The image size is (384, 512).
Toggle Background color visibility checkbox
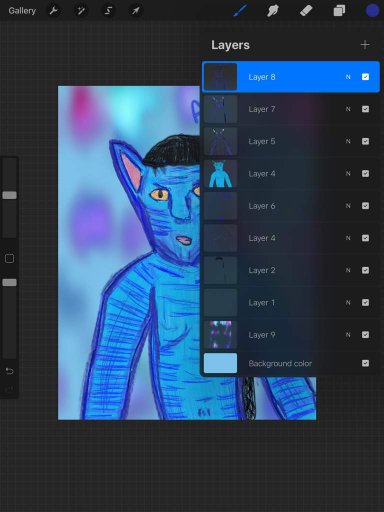(x=365, y=363)
